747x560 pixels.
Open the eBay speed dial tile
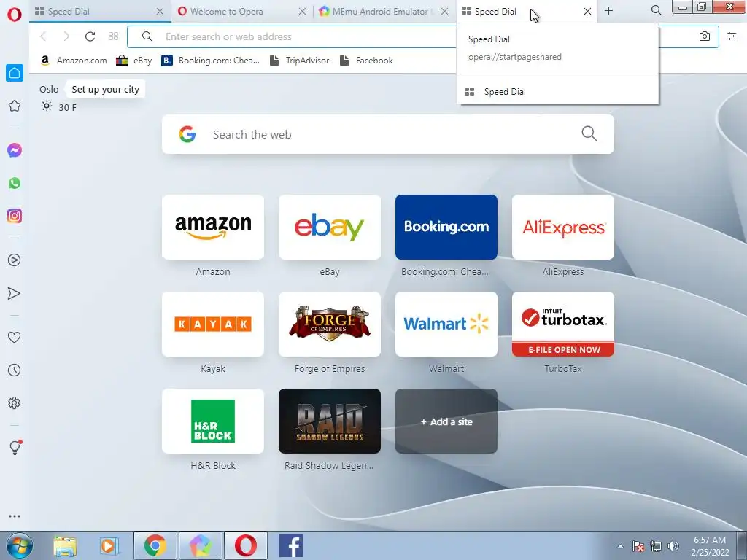tap(330, 227)
